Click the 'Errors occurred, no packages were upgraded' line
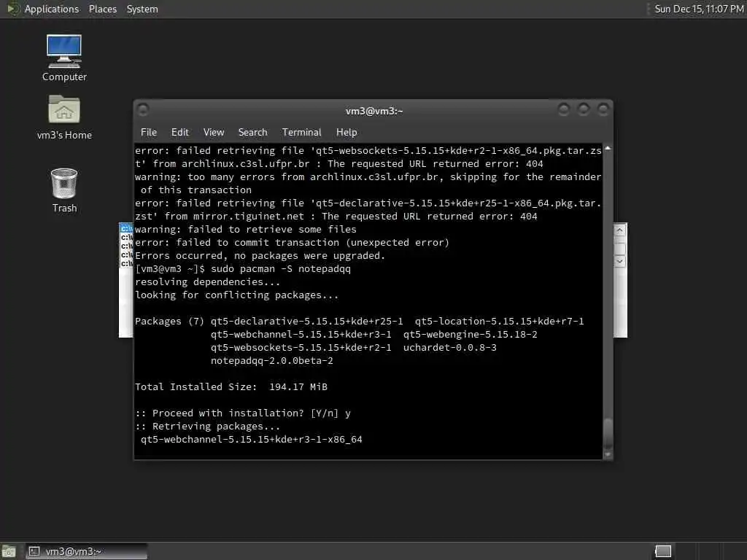 pyautogui.click(x=260, y=256)
